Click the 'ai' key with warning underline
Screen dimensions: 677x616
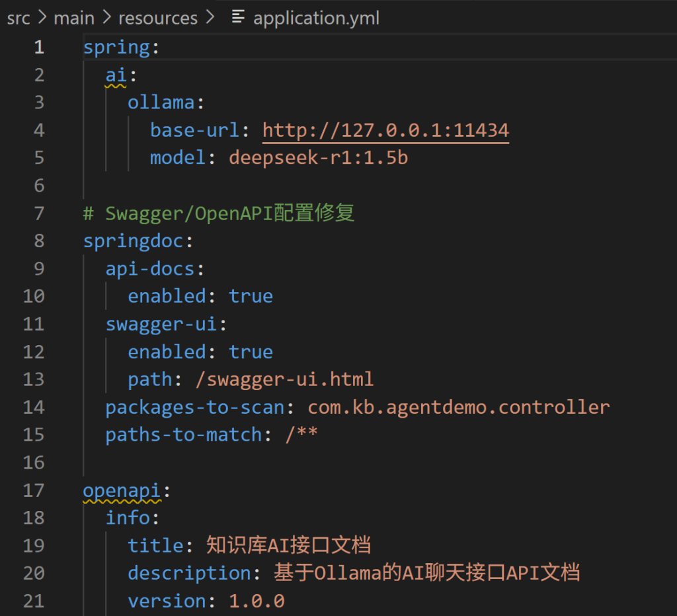click(116, 75)
